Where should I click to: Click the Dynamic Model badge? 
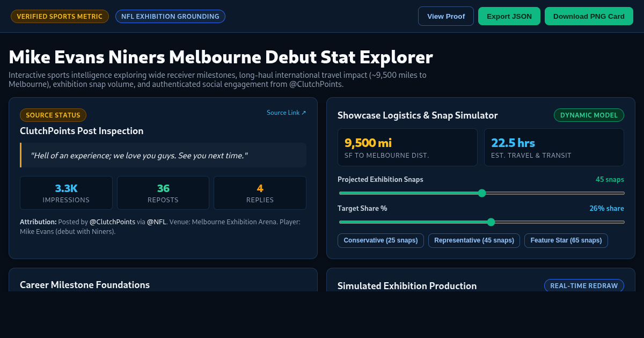[589, 115]
